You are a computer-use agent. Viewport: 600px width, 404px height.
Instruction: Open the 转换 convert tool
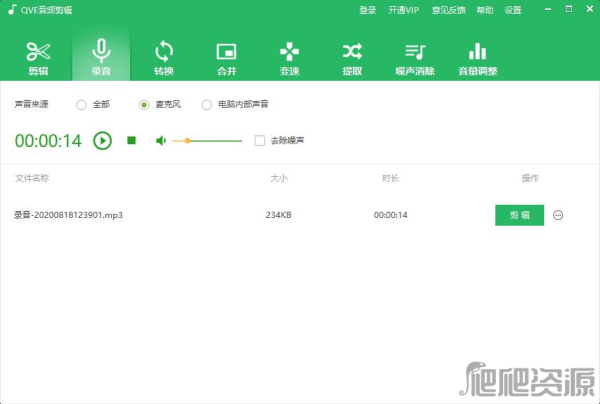164,58
